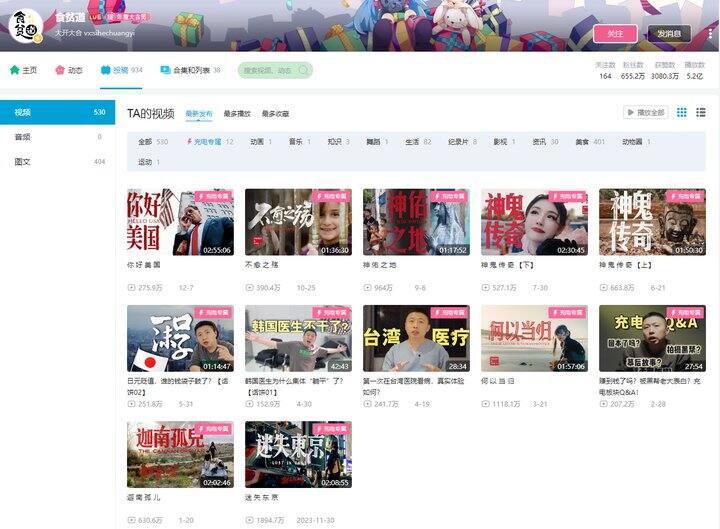Open the 韩国医生不干了 video thumbnail

tap(298, 338)
